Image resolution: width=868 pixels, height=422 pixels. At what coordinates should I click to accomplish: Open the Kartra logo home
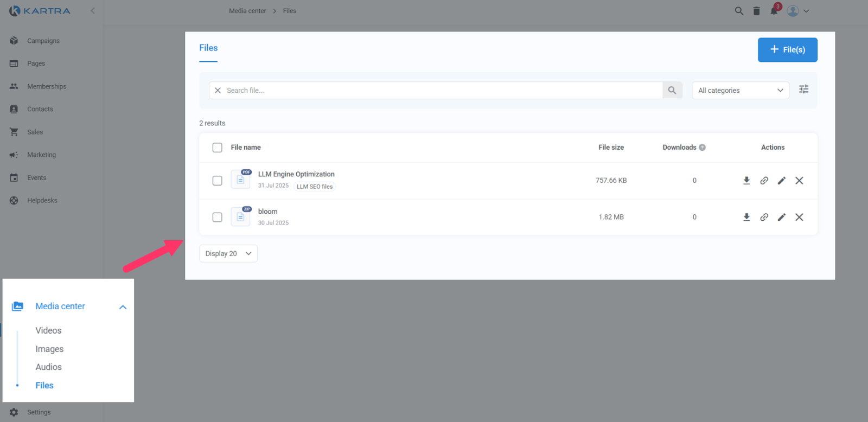point(40,11)
